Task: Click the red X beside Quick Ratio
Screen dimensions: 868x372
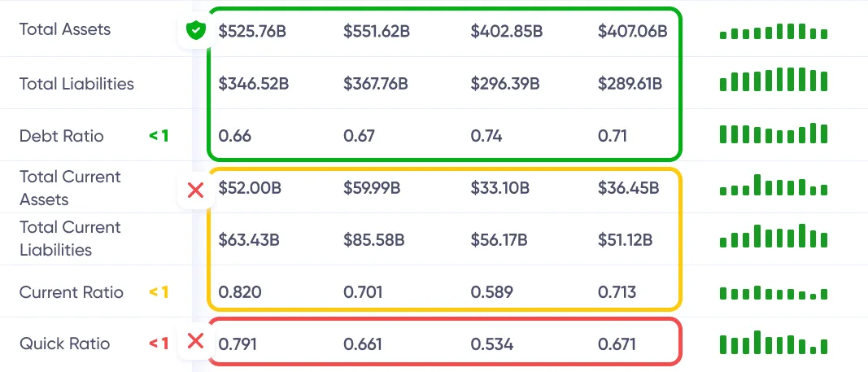Action: click(195, 341)
